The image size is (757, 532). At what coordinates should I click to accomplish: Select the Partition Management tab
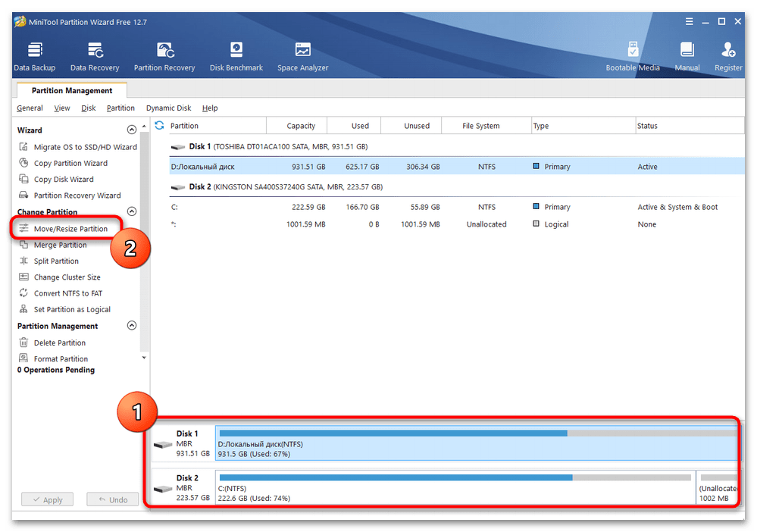[x=72, y=91]
